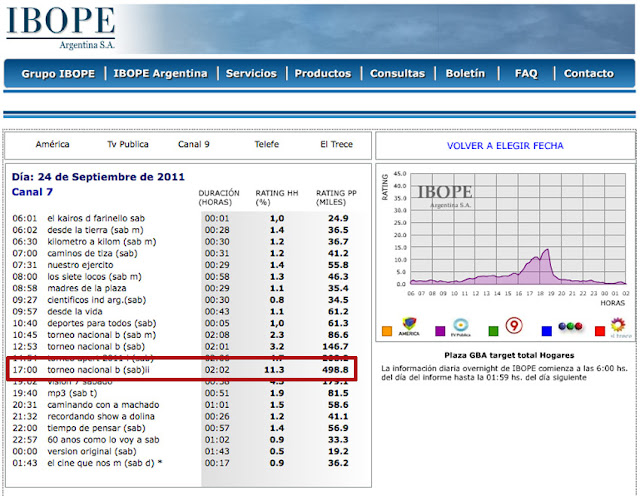Viewport: 640px width, 496px height.
Task: Open the Grupo IBOPE menu
Action: pos(58,73)
